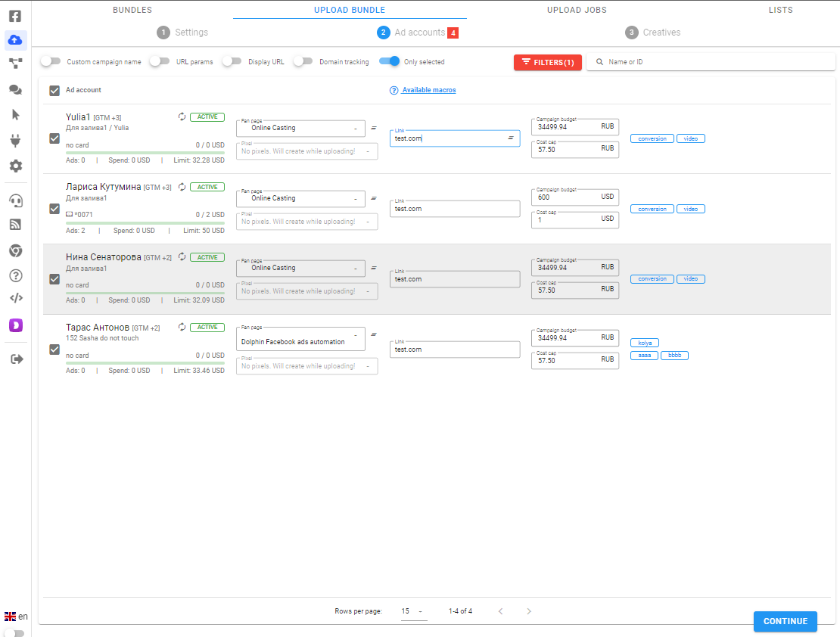The image size is (840, 637).
Task: Click the equals icon inside Yulia1 link field
Action: click(511, 138)
